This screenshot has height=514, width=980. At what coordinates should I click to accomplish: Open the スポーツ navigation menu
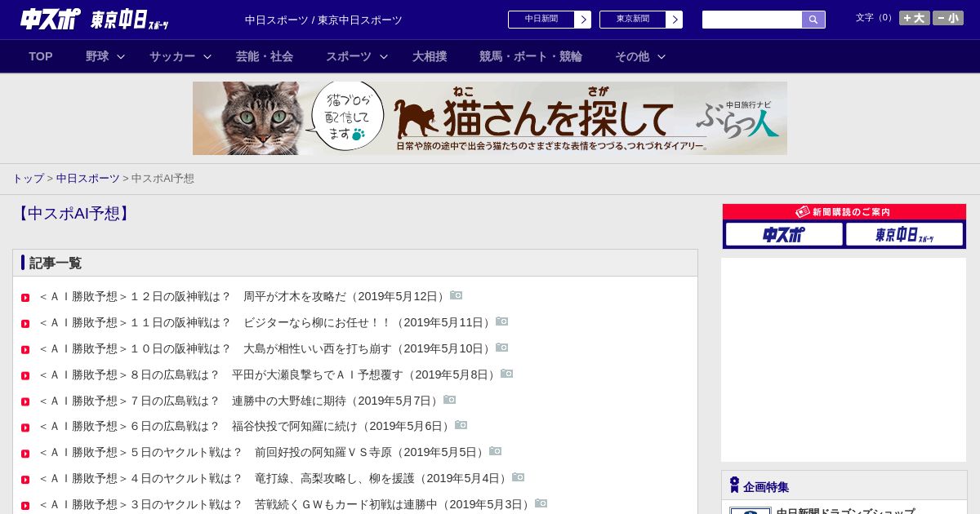pyautogui.click(x=349, y=56)
